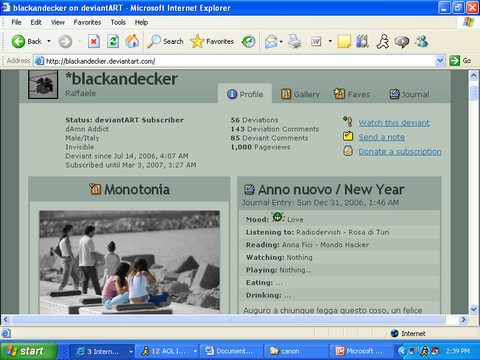Click the Refresh page icon
480x360 pixels.
113,42
